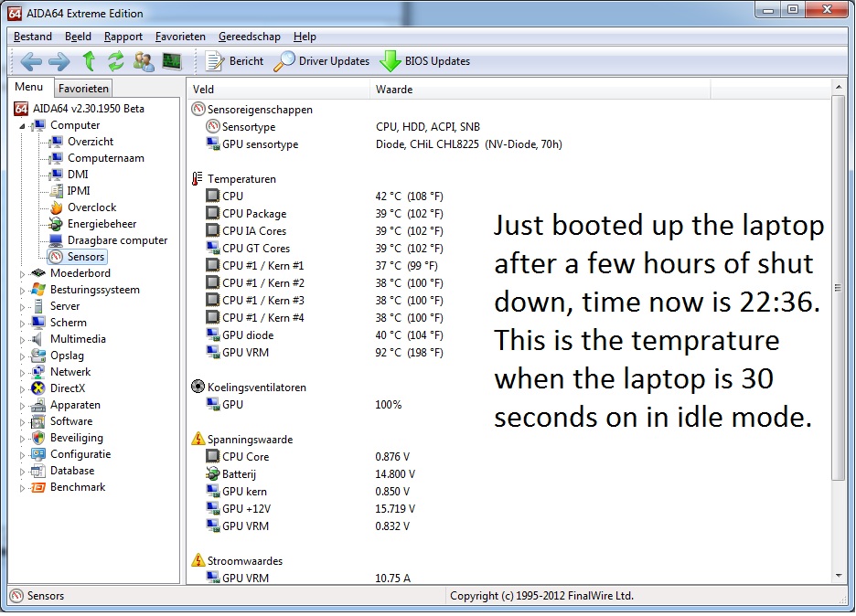
Task: Click the vertical scrollbar thumb
Action: (x=838, y=288)
